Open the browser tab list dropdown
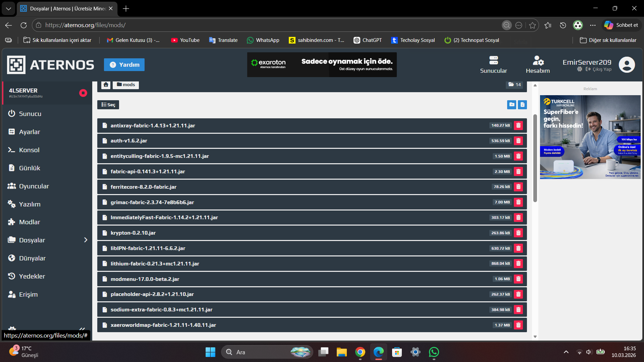644x362 pixels. pos(8,9)
